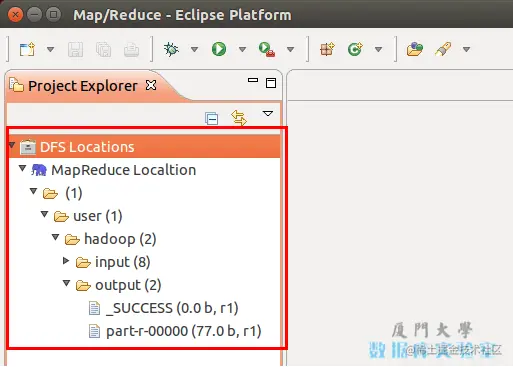The height and width of the screenshot is (367, 513).
Task: Click the Save All toolbar icon
Action: 103,50
